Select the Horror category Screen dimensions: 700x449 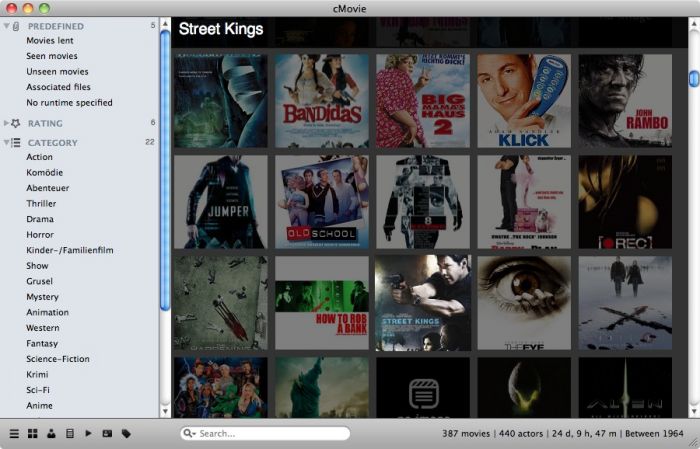coord(40,234)
